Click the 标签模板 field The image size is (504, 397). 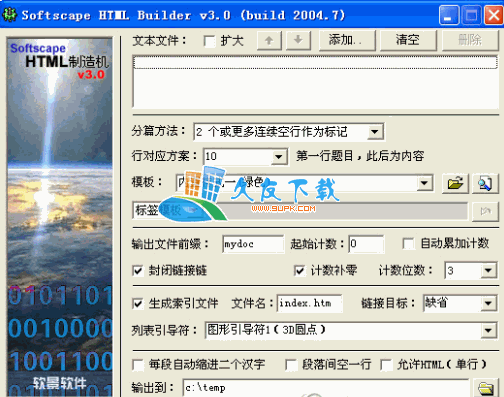[x=300, y=211]
